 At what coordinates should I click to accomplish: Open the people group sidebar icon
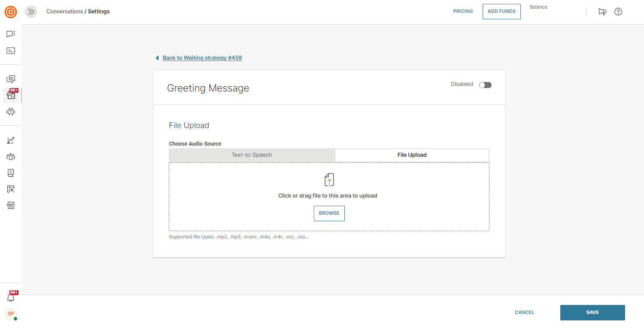click(x=11, y=157)
